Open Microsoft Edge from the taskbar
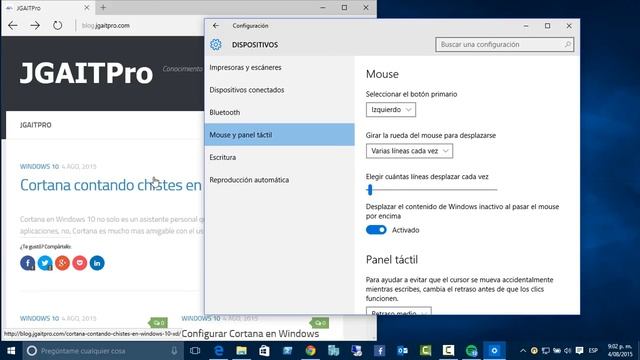640x360 pixels. point(219,351)
